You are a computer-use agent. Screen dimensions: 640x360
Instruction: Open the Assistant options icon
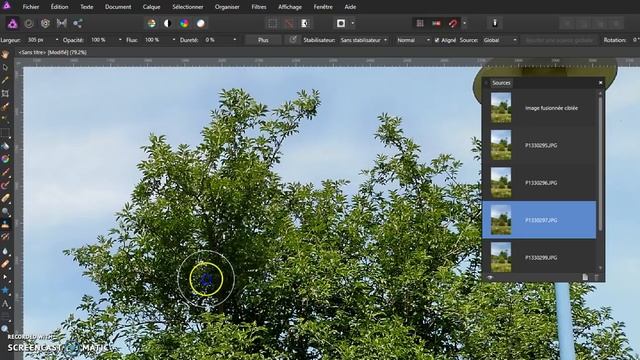[495, 23]
